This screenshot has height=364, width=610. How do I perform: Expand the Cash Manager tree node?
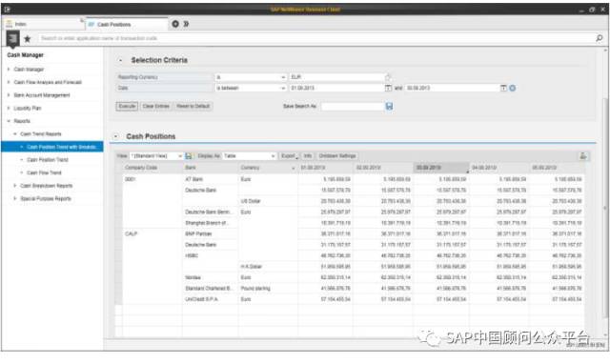(x=9, y=70)
